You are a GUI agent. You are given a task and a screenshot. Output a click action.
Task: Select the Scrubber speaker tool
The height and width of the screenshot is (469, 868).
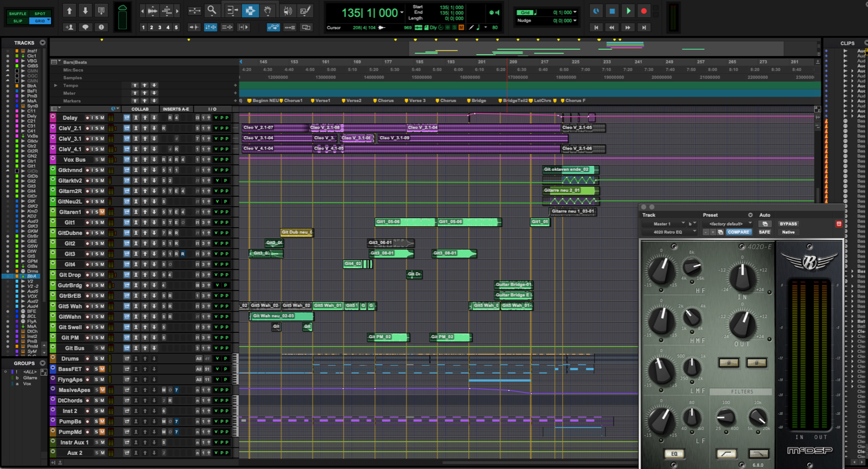[287, 11]
